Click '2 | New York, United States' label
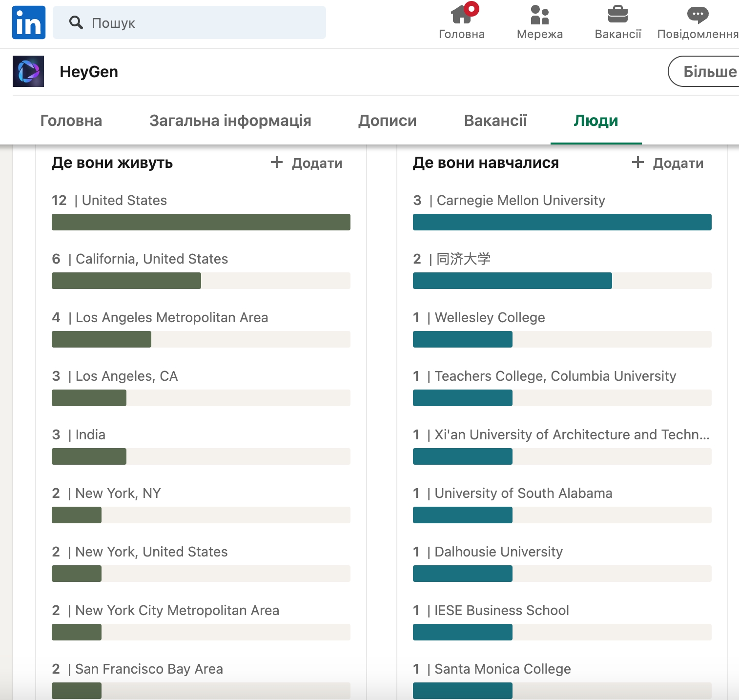The height and width of the screenshot is (700, 739). (x=140, y=552)
